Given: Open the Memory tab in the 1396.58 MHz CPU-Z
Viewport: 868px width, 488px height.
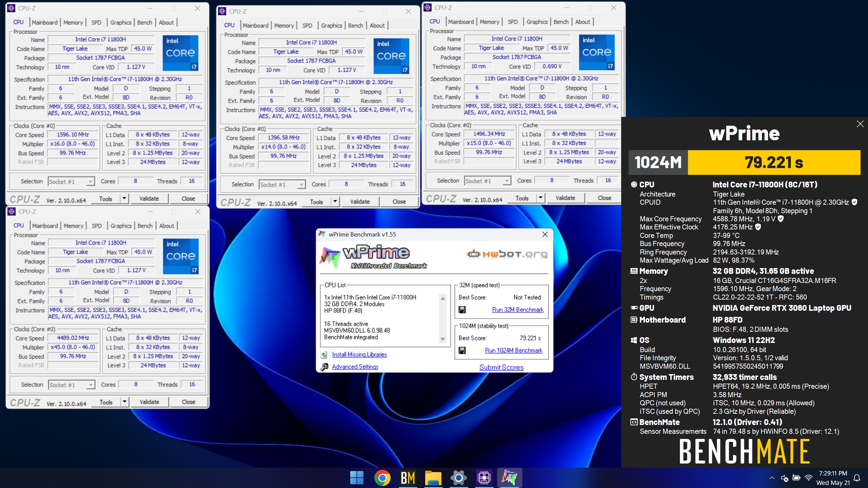Looking at the screenshot, I should (x=284, y=25).
